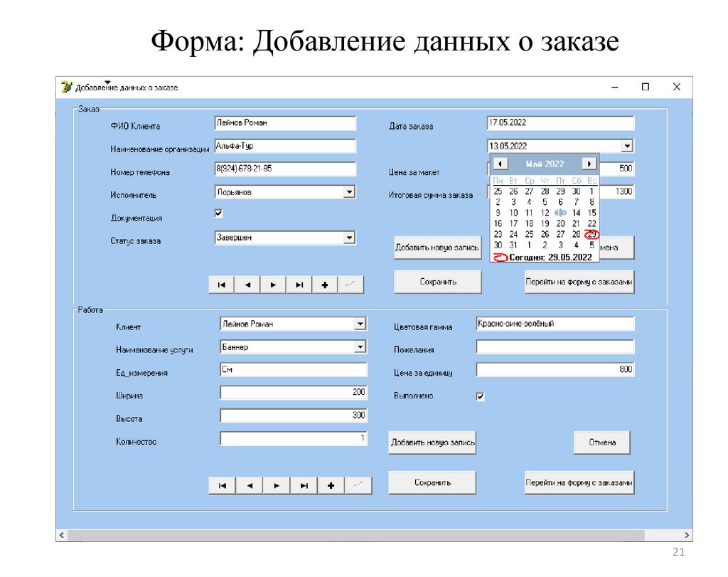This screenshot has width=728, height=577.
Task: Click the Наименование организации field
Action: [285, 146]
